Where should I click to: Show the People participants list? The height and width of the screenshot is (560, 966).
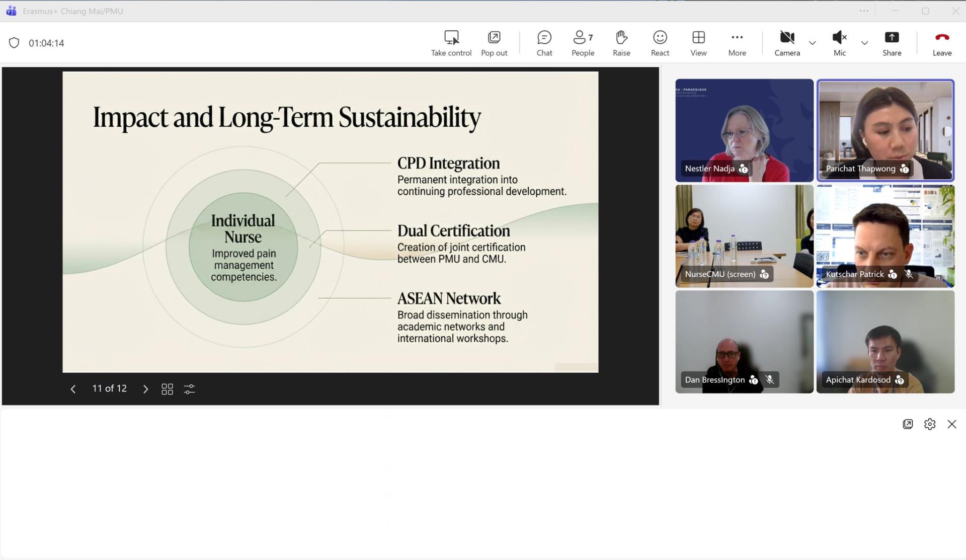tap(583, 38)
